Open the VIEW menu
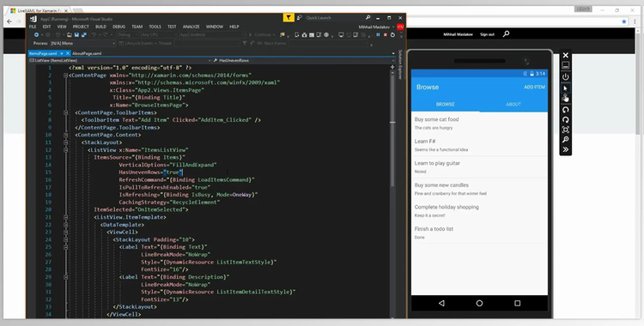 tap(62, 27)
